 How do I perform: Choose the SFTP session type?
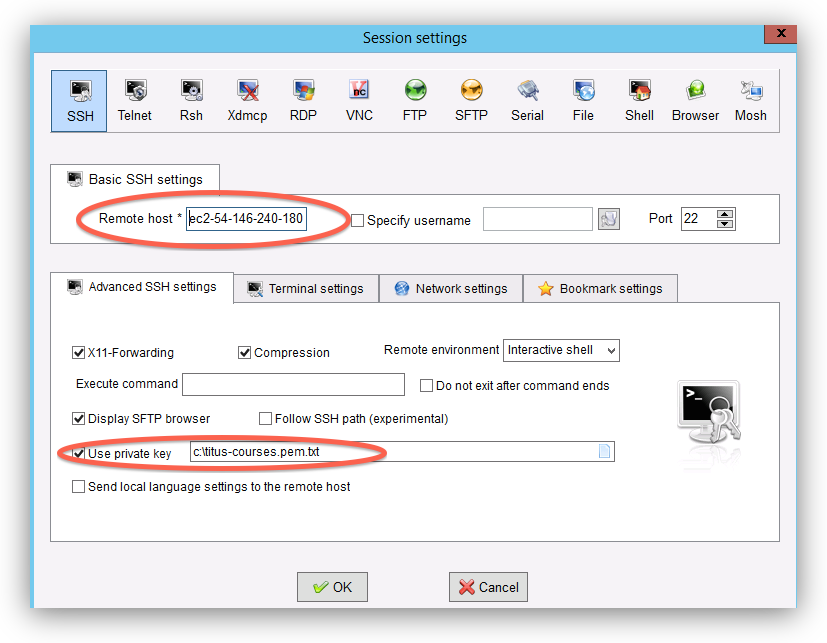(x=471, y=101)
